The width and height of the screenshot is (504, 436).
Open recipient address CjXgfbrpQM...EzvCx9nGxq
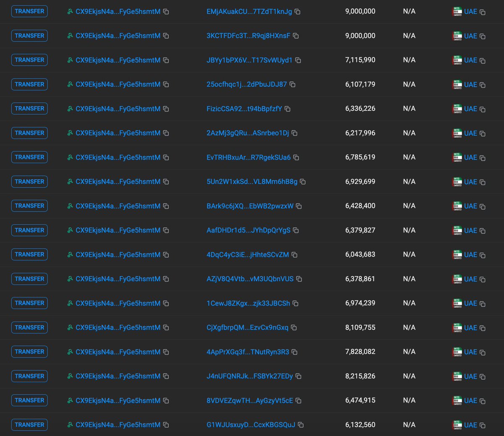point(247,328)
